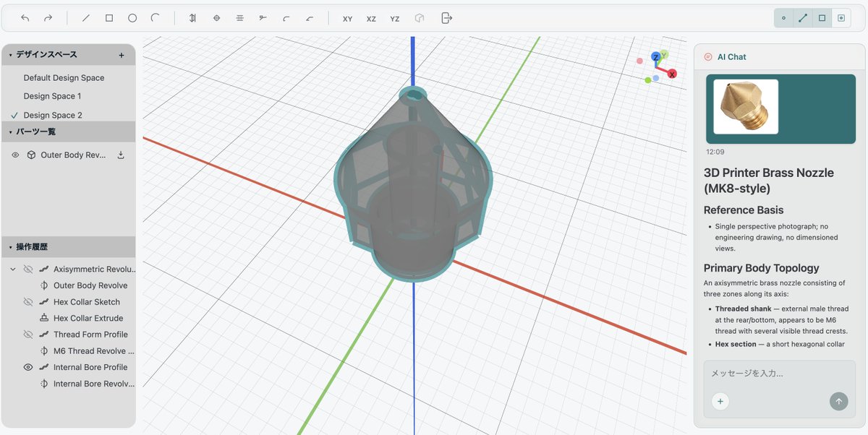Select Outer Body Rev... in parts list
Image resolution: width=868 pixels, height=435 pixels.
click(74, 155)
